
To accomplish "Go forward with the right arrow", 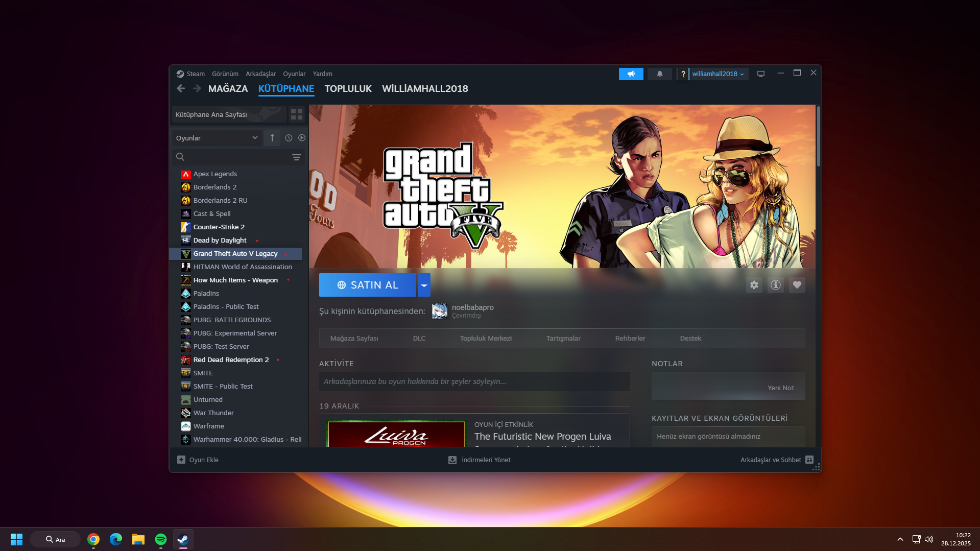I will [197, 88].
